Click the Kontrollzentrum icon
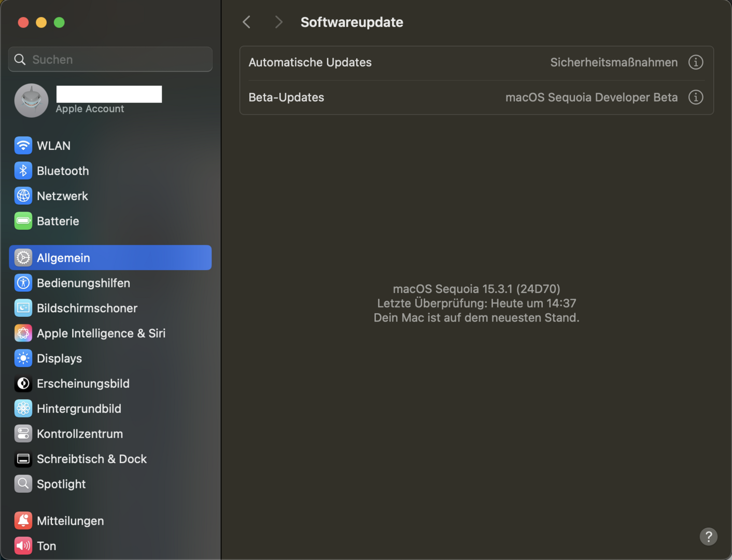Image resolution: width=732 pixels, height=560 pixels. click(x=23, y=434)
